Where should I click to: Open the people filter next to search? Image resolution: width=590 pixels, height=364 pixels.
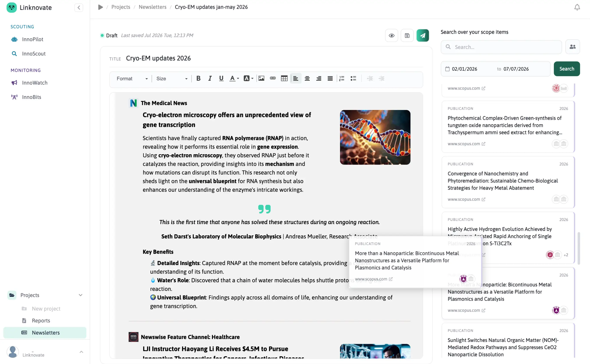coord(572,47)
